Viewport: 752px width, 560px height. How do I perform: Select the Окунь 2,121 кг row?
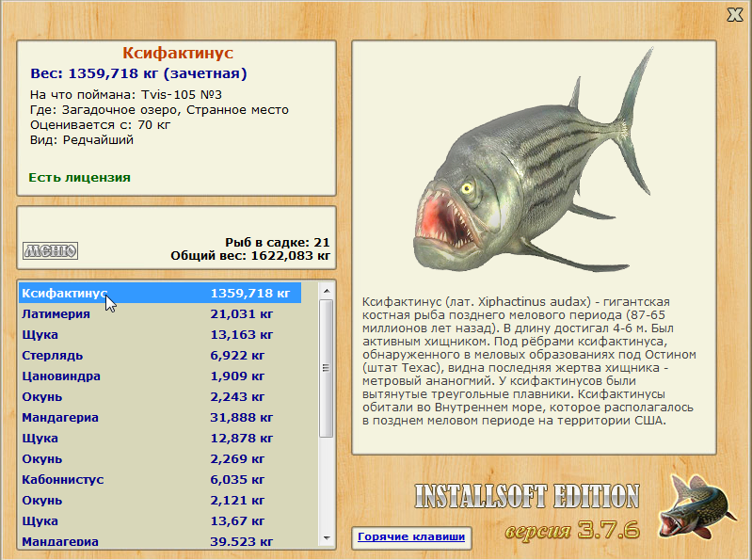coord(160,500)
